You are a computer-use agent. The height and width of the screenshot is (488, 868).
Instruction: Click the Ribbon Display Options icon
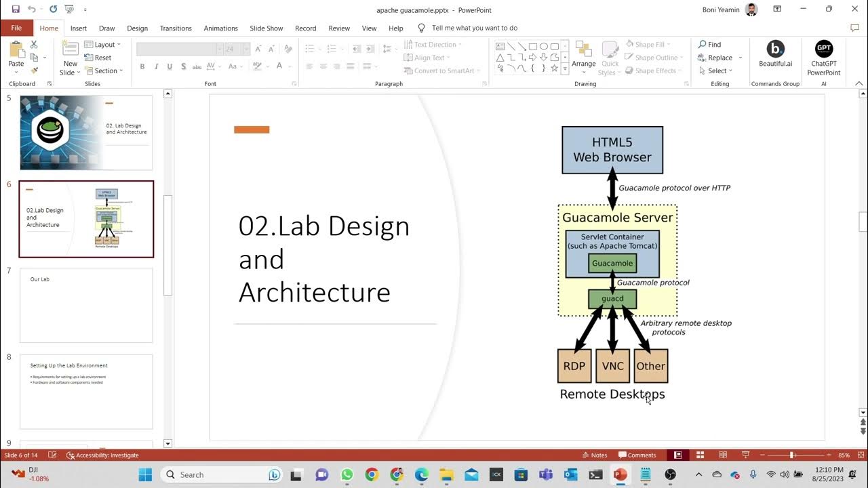coord(777,9)
